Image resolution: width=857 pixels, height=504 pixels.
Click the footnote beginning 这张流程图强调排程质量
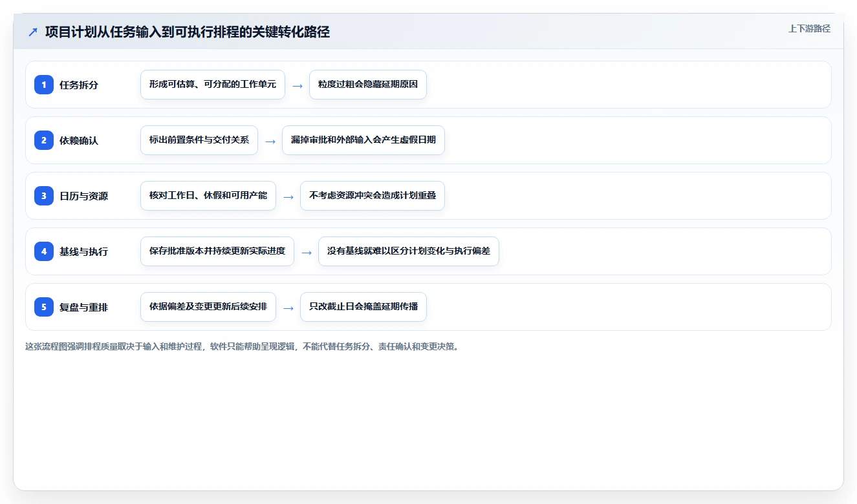(x=243, y=346)
